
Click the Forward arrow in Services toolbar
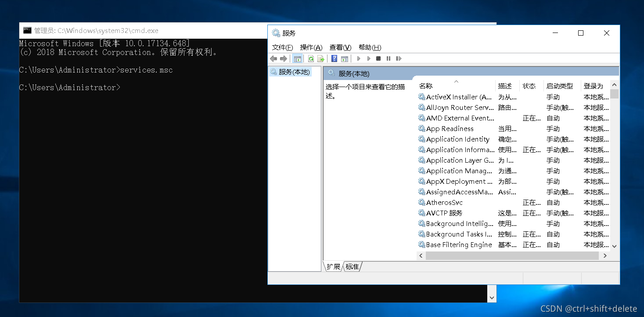tap(284, 58)
